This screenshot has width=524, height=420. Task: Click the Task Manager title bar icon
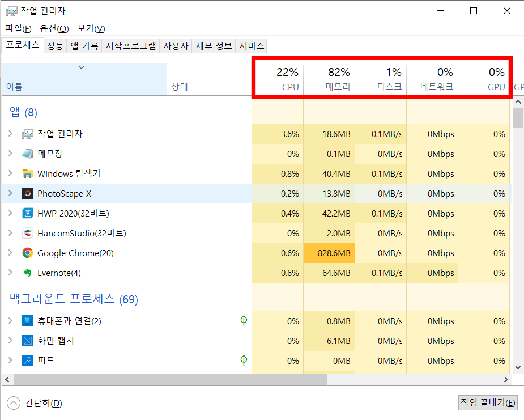click(x=11, y=11)
